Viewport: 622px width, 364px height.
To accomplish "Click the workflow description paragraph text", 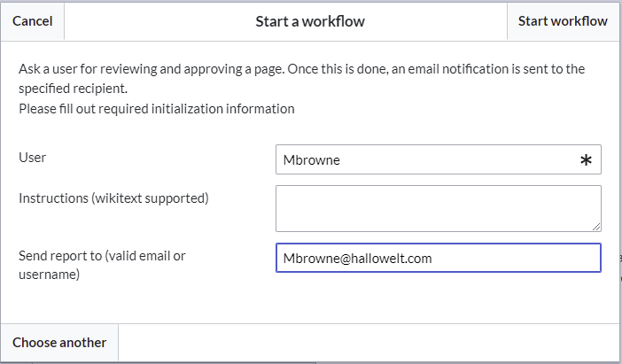I will pyautogui.click(x=301, y=79).
